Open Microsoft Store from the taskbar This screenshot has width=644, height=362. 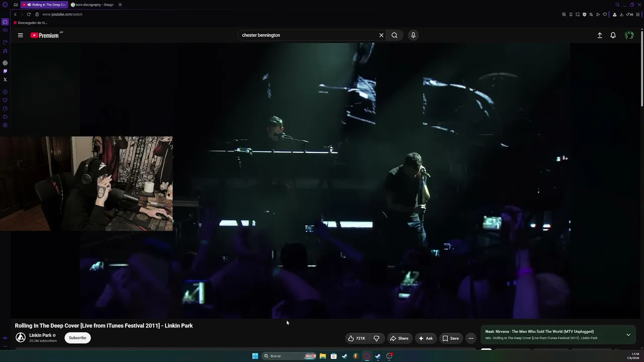[334, 356]
